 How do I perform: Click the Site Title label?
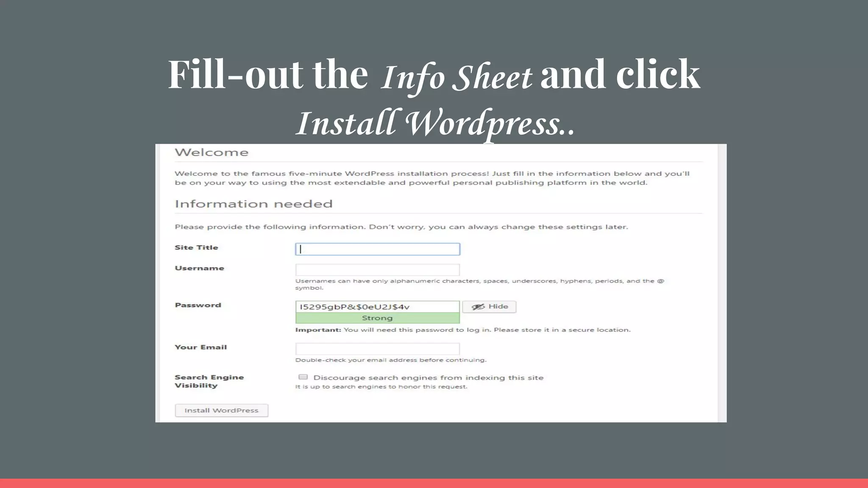tap(196, 247)
